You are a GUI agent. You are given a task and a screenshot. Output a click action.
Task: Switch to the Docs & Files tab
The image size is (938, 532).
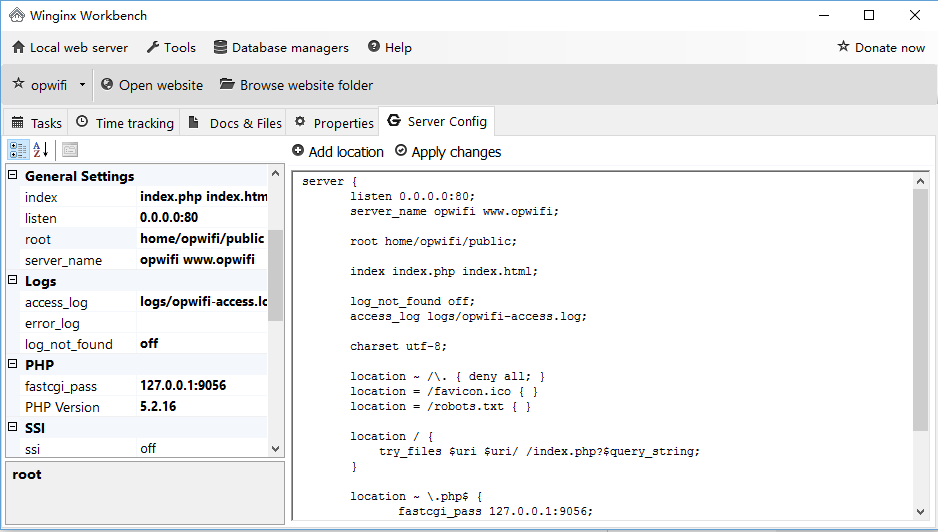pyautogui.click(x=234, y=123)
